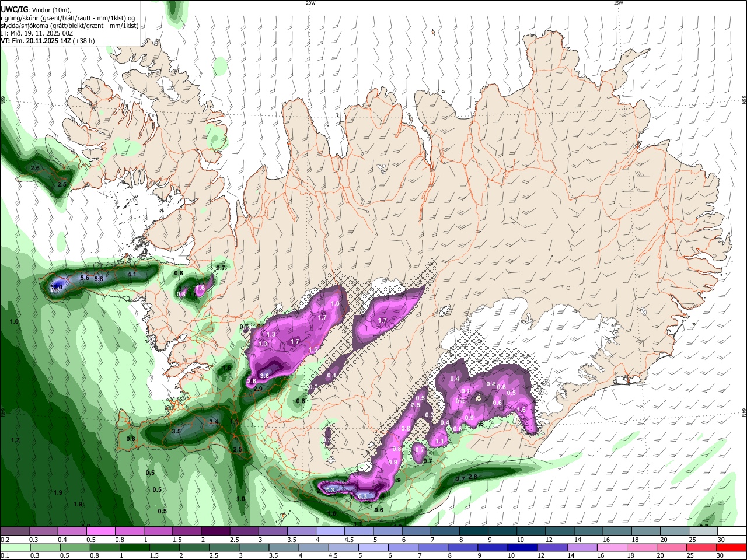Click the dark navy blue rain scale swatch

tap(522, 547)
